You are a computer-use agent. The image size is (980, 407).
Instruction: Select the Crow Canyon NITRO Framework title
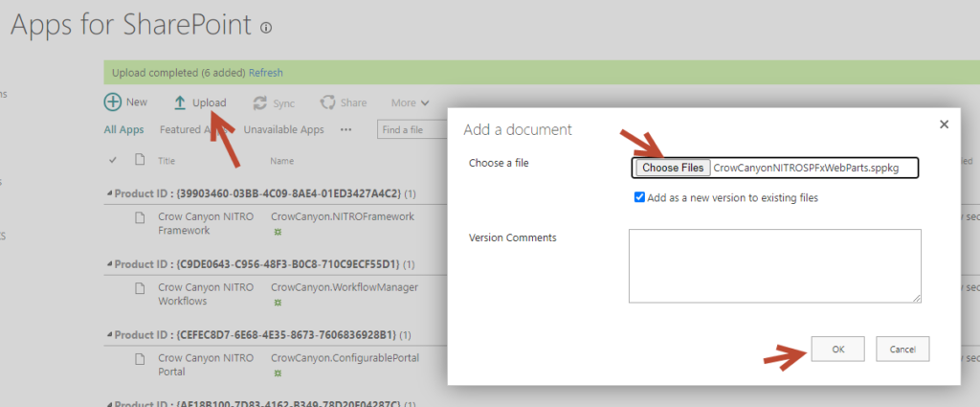206,224
